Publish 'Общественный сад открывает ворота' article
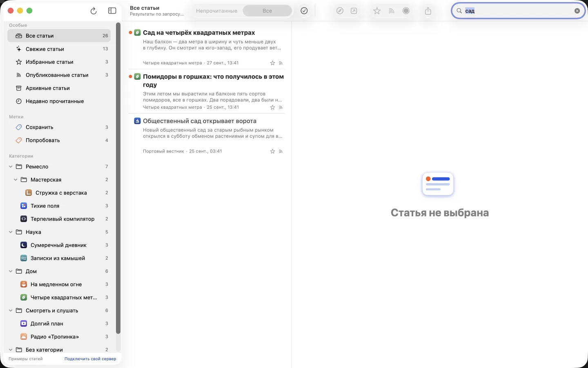This screenshot has width=588, height=368. pyautogui.click(x=281, y=151)
